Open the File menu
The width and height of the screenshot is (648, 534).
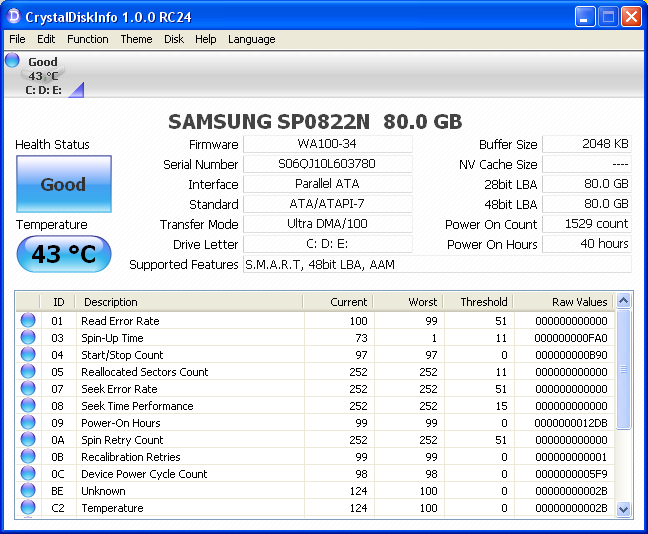pyautogui.click(x=17, y=39)
